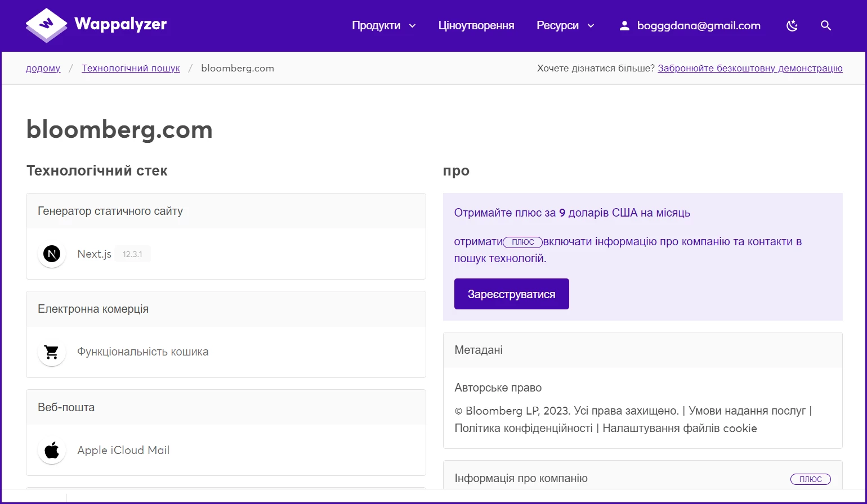867x504 pixels.
Task: Open Функціональність кошика link
Action: point(143,352)
